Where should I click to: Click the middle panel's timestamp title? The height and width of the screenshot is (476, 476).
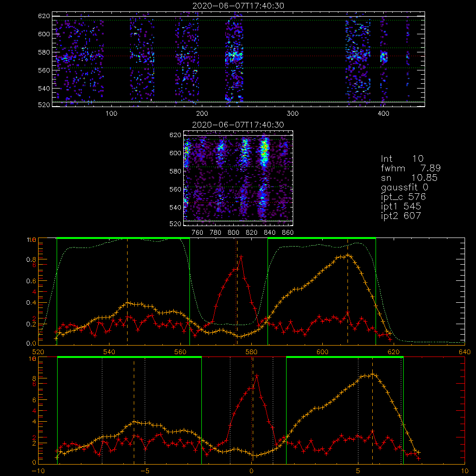click(x=238, y=125)
